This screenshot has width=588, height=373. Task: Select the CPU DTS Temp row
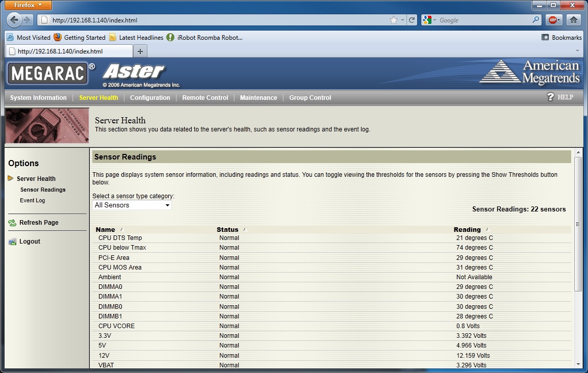click(331, 238)
